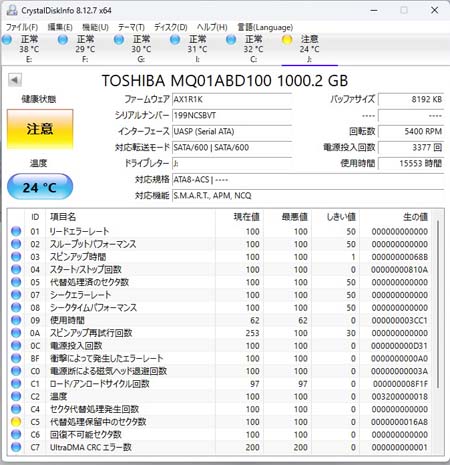Screen dimensions: 450x465
Task: Click status icon for ID C1 ロード/アンロードサイクル回数
Action: (x=16, y=384)
